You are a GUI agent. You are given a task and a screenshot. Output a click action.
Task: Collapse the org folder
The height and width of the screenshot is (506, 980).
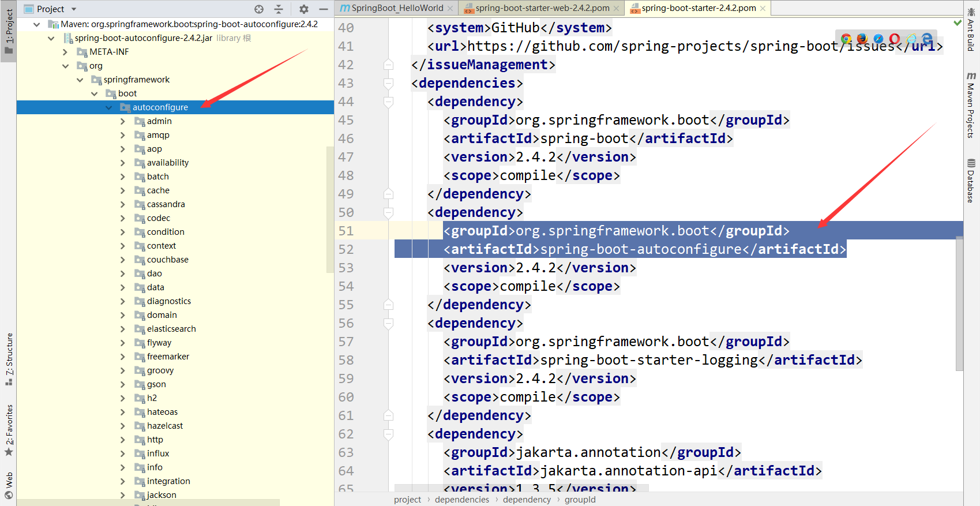[x=65, y=66]
